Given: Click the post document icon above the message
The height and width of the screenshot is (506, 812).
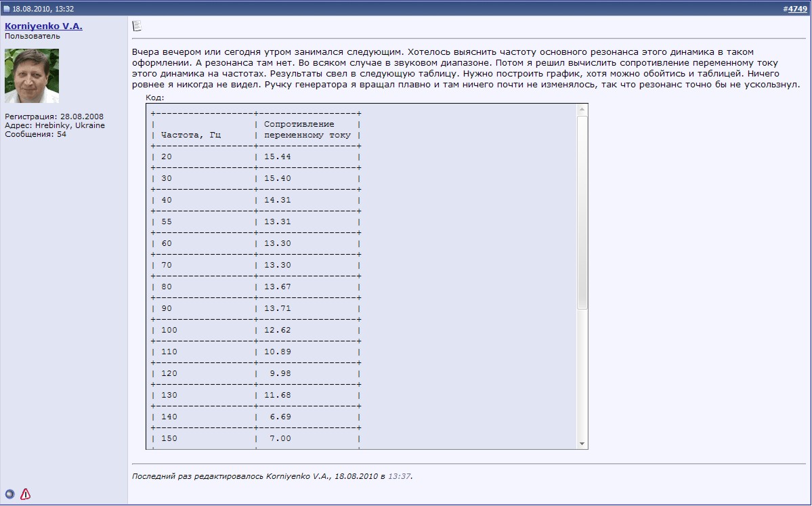Looking at the screenshot, I should coord(137,26).
